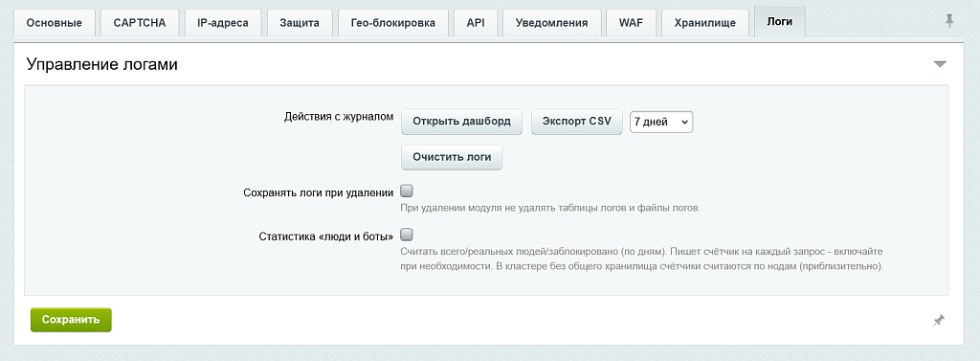
Task: Switch to the Основные tab
Action: tap(54, 23)
